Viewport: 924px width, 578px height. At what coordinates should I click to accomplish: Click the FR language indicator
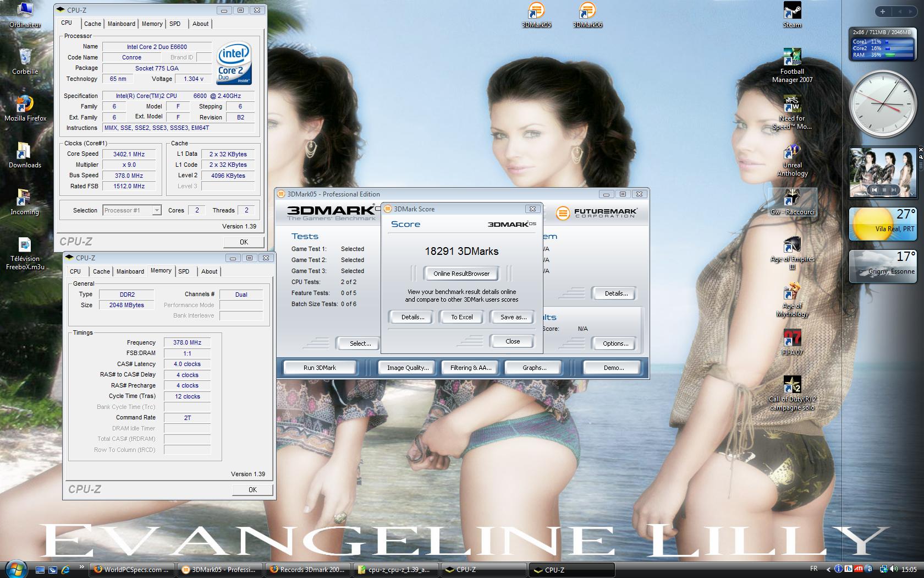coord(814,569)
